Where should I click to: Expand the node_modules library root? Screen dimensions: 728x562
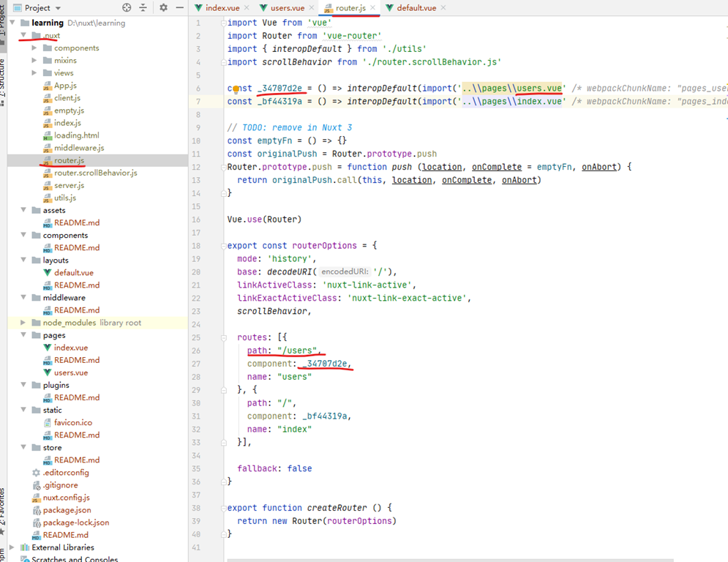click(23, 322)
